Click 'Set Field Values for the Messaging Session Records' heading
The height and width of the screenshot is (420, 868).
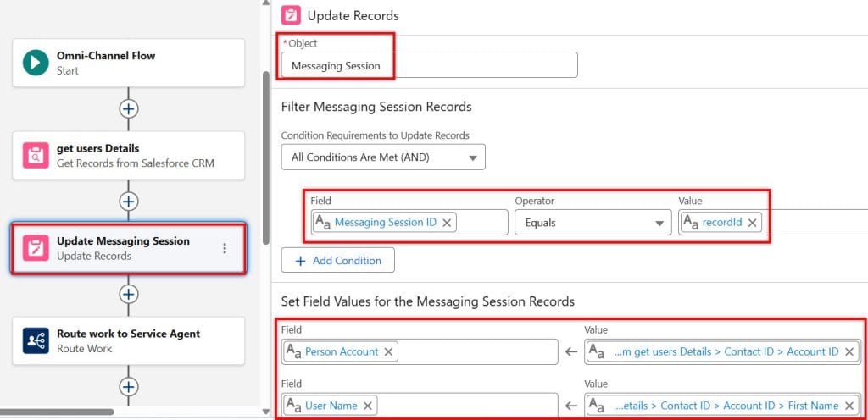point(428,301)
